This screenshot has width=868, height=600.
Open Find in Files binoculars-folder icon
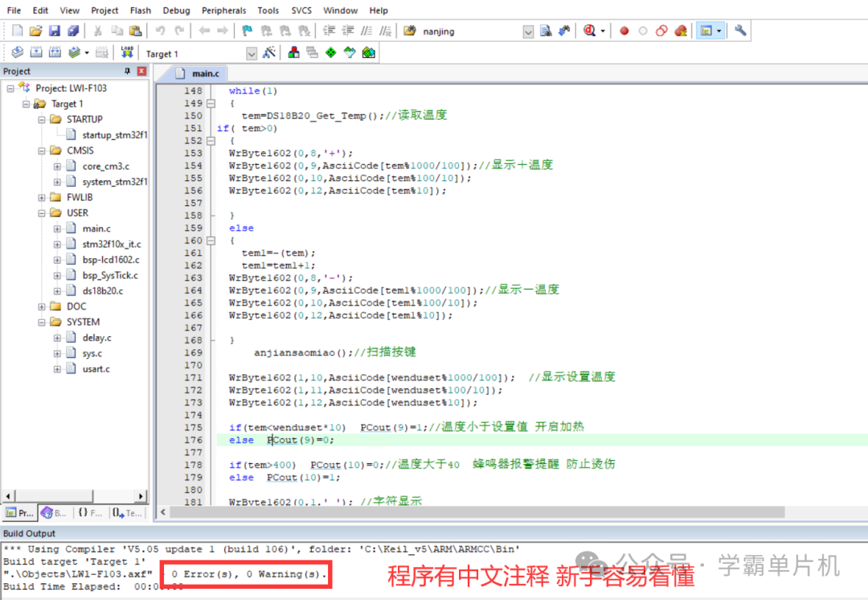point(410,31)
